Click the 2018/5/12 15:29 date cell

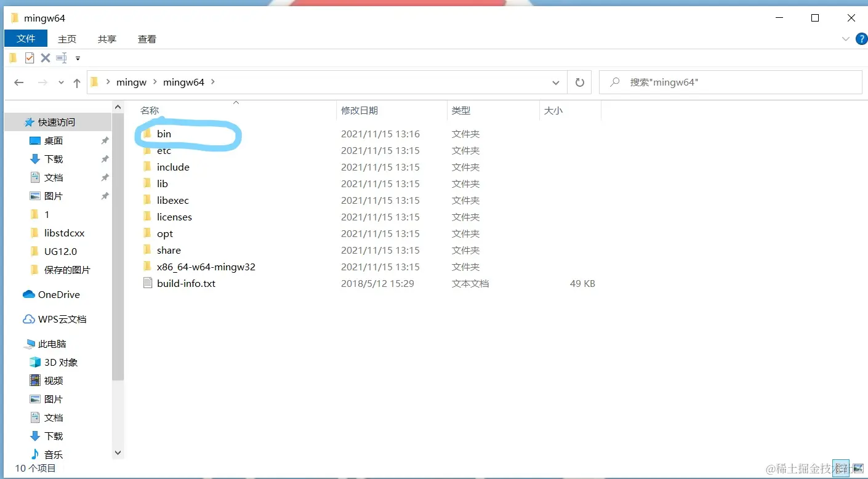point(377,283)
